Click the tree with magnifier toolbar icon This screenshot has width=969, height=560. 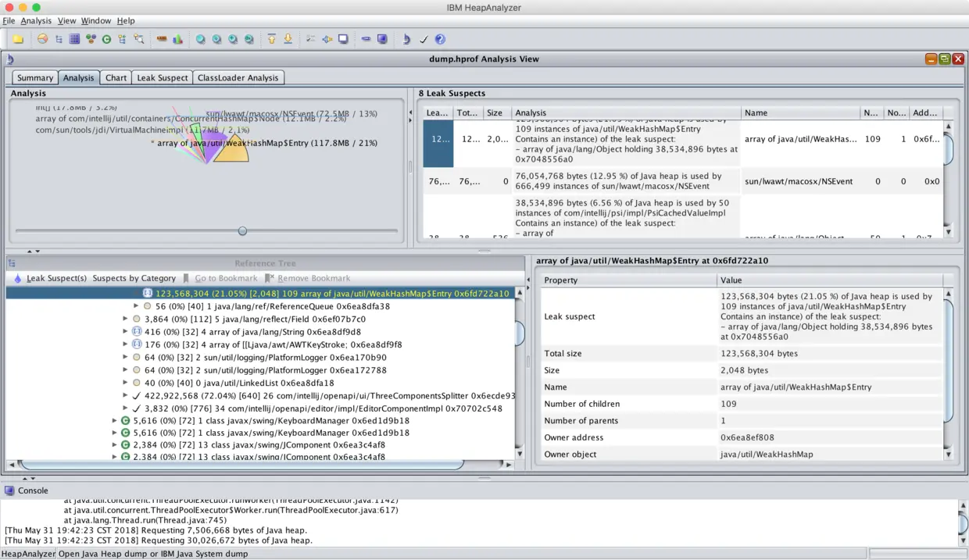click(x=138, y=39)
